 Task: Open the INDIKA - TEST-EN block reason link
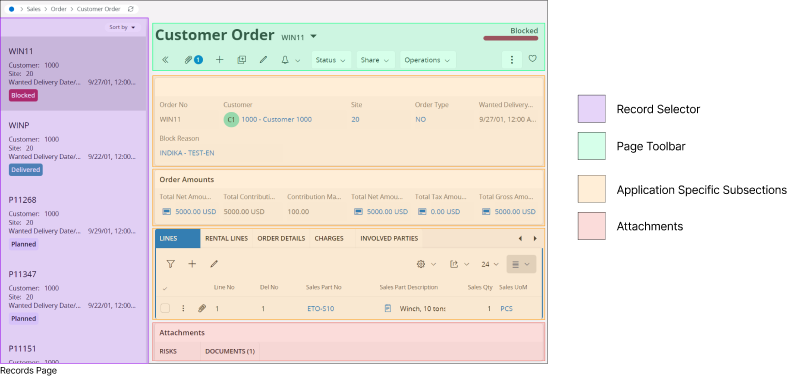pyautogui.click(x=187, y=153)
